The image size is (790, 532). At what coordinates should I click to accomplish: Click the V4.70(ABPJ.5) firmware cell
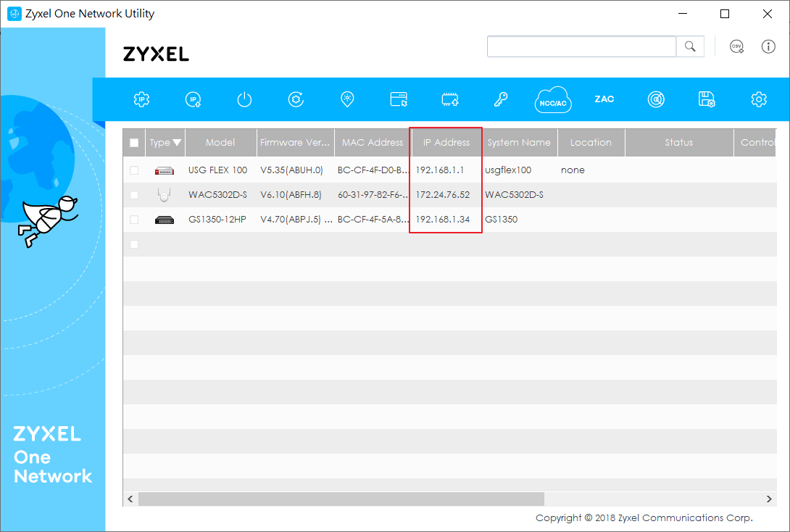click(x=296, y=220)
